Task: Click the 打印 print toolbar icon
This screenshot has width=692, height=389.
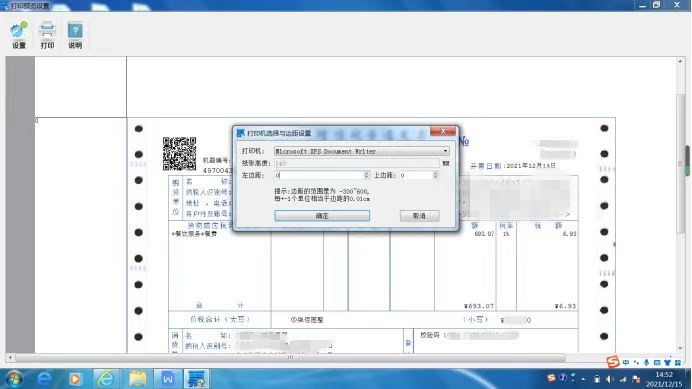Action: pyautogui.click(x=47, y=35)
